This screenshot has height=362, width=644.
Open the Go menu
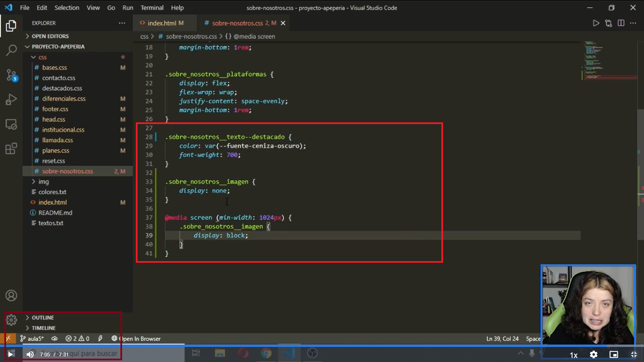pyautogui.click(x=111, y=8)
